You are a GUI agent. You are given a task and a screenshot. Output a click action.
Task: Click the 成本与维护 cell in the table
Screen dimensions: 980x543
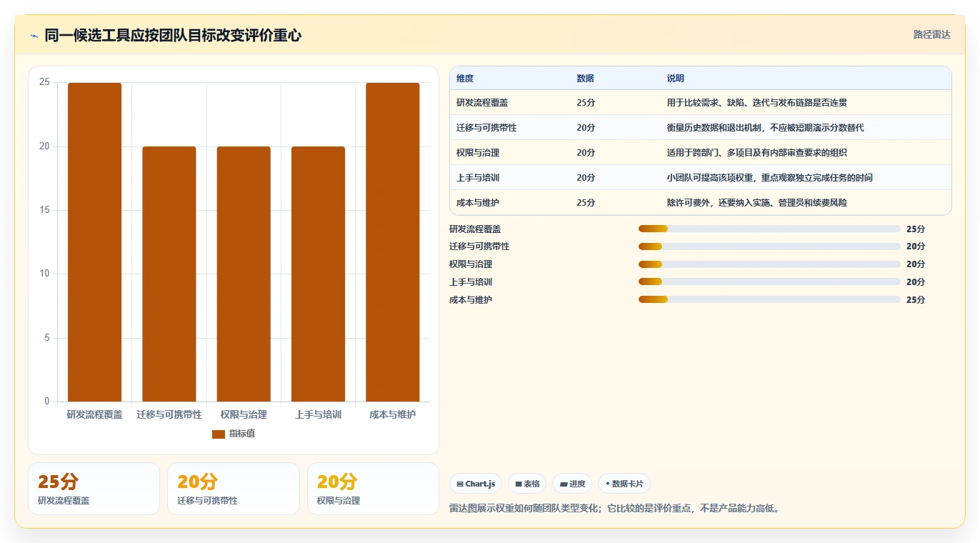click(478, 203)
